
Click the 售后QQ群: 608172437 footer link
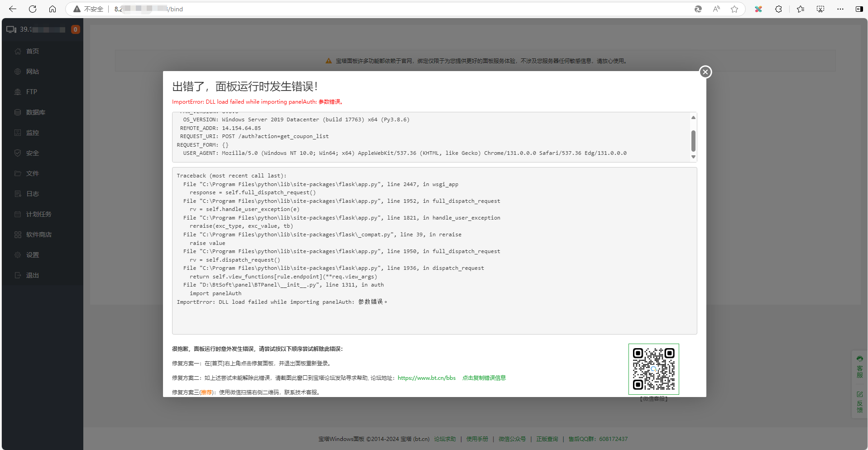[x=598, y=439]
